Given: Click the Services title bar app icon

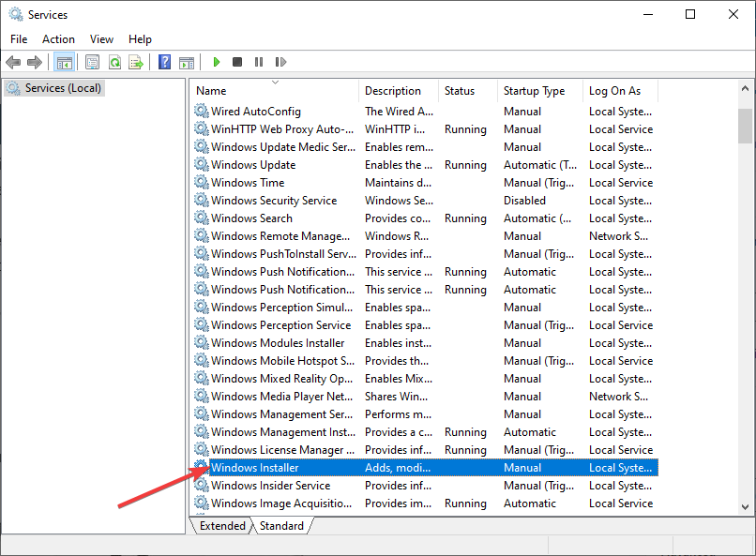Looking at the screenshot, I should tap(16, 14).
